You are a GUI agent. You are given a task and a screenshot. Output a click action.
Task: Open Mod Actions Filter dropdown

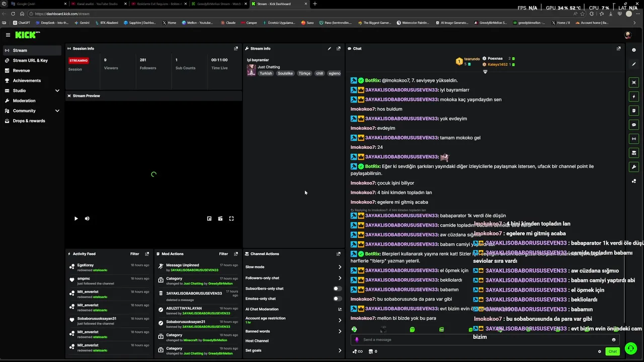[224, 254]
